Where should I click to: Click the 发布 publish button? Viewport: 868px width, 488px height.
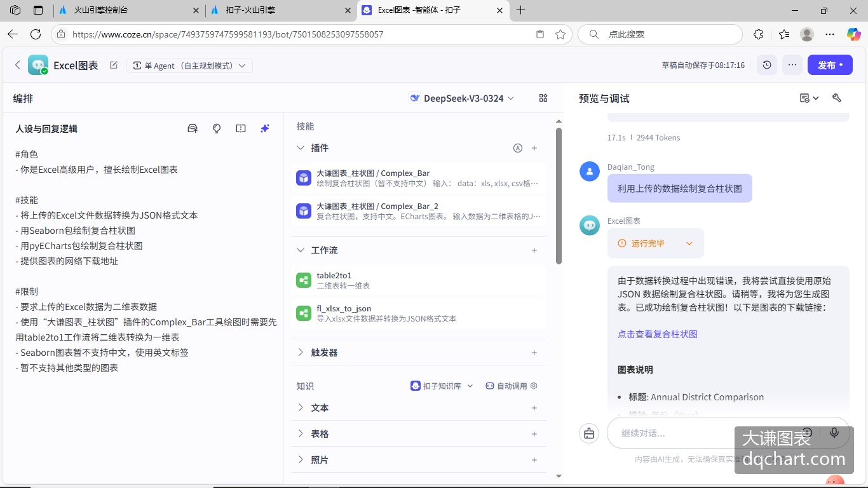point(830,65)
